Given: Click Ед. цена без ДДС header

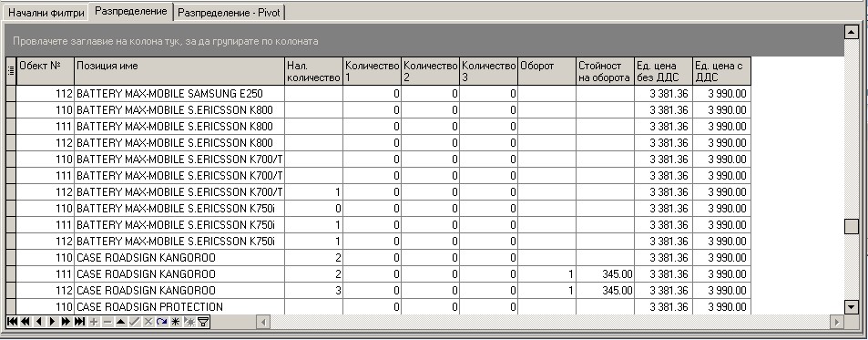Looking at the screenshot, I should click(x=663, y=71).
